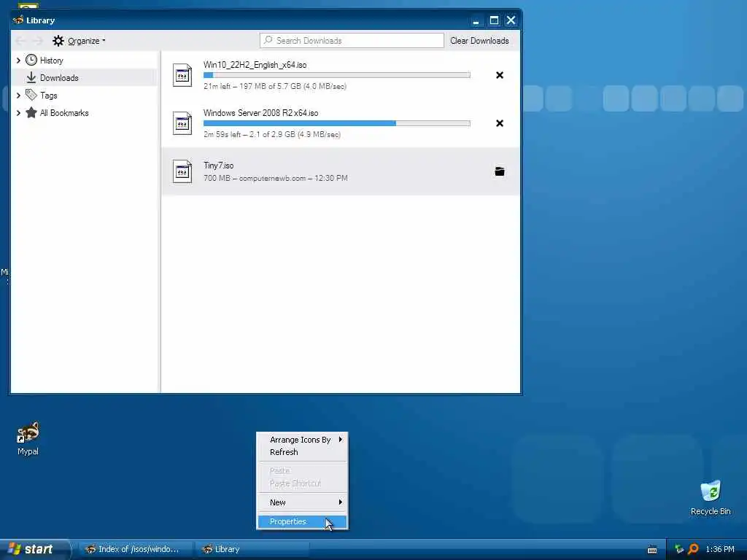Select All Bookmarks in the sidebar
This screenshot has width=747, height=560.
tap(84, 113)
